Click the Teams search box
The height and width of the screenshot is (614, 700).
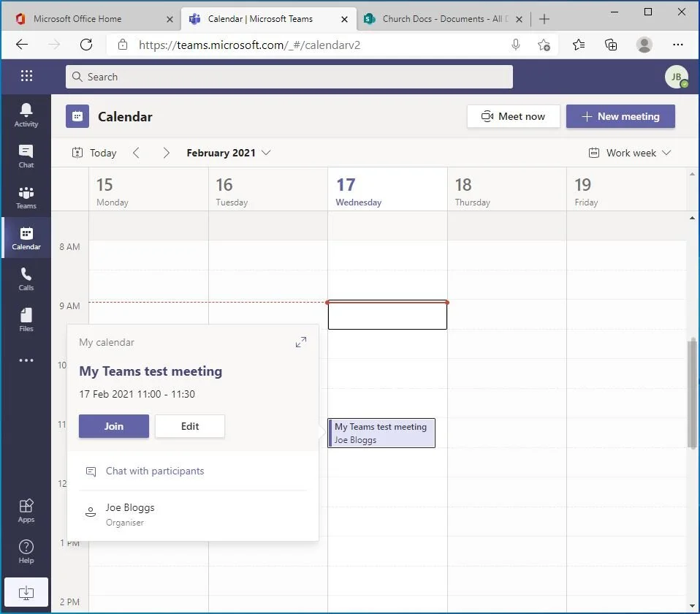[x=289, y=77]
